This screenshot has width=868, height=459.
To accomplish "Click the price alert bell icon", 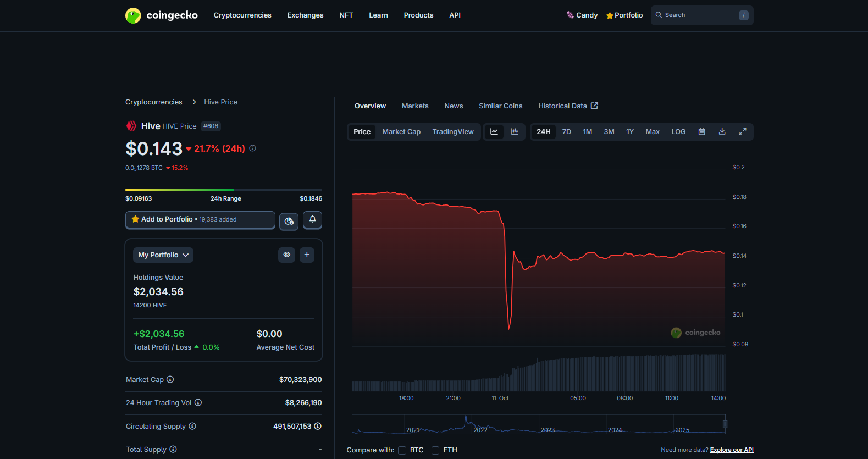I will [312, 220].
